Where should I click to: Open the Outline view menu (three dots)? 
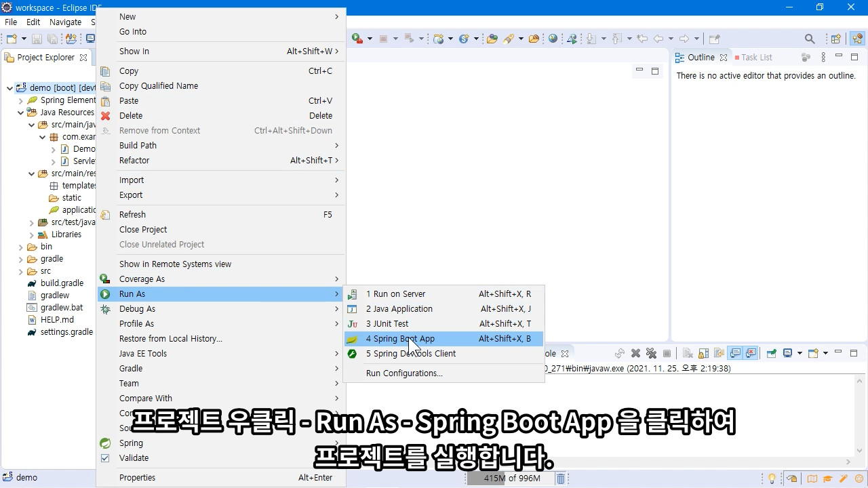click(823, 58)
